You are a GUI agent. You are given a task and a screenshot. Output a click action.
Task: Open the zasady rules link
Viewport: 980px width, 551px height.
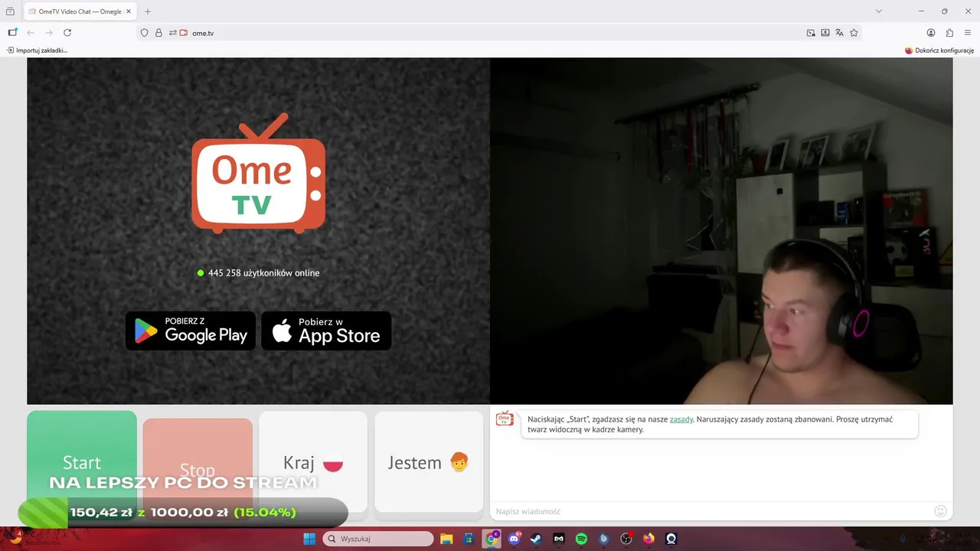(x=681, y=419)
